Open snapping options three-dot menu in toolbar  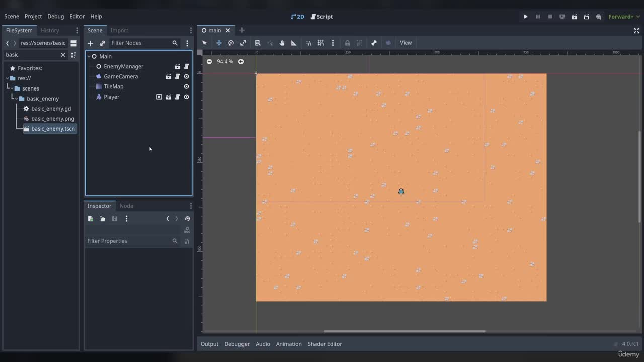tap(333, 43)
